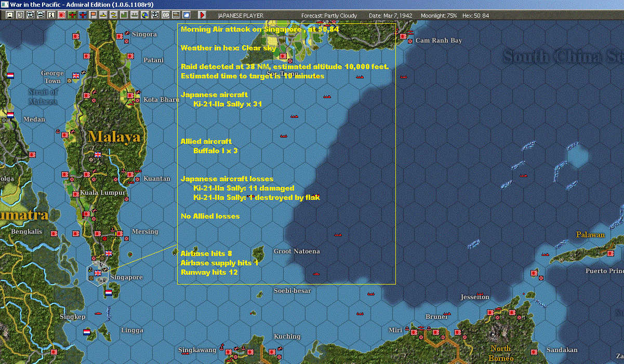Click 'Airbase hits 8' report line
Viewport: 624px width, 364px height.
pyautogui.click(x=206, y=254)
